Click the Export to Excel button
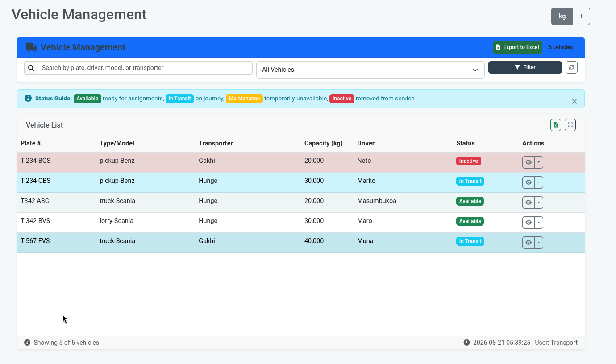This screenshot has width=616, height=364. tap(517, 47)
